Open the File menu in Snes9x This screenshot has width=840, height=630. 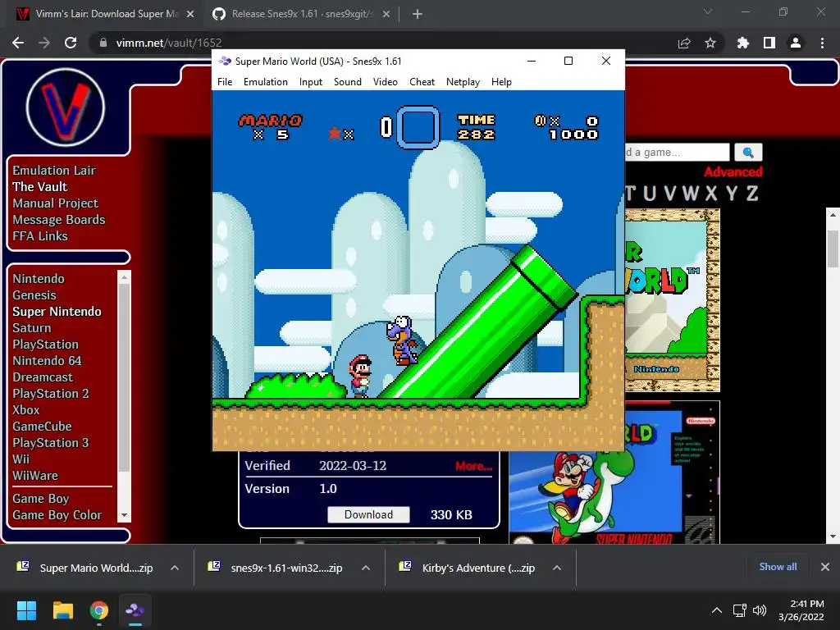click(x=225, y=82)
